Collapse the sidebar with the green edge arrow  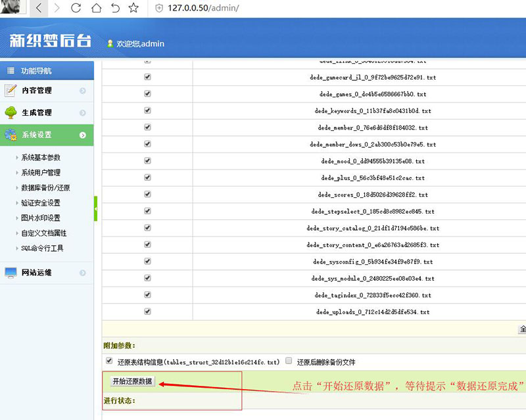coord(96,209)
